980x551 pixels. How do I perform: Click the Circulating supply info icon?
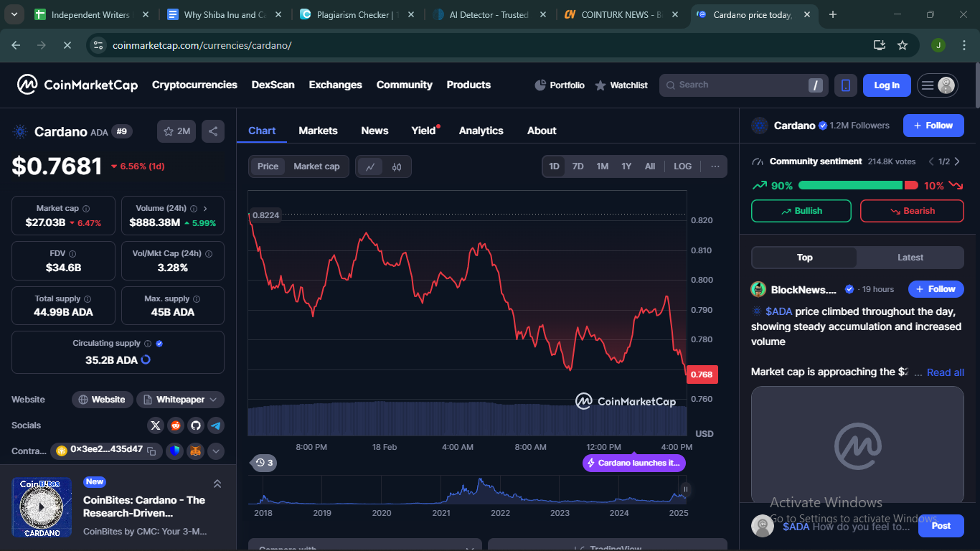click(148, 344)
